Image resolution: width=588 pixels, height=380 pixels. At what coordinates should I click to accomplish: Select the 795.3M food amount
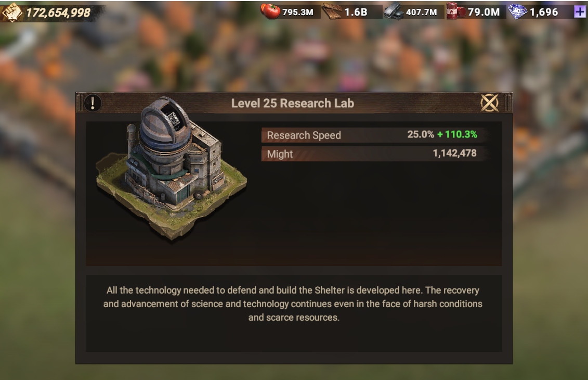298,12
